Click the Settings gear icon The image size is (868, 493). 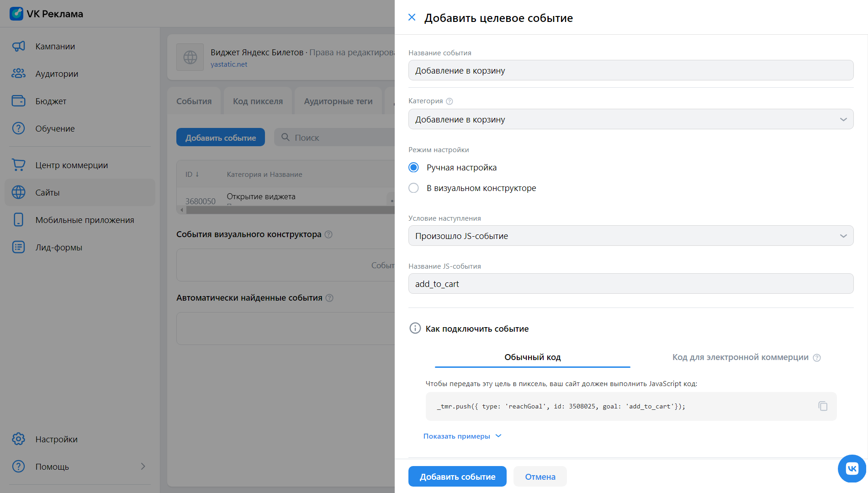(18, 439)
